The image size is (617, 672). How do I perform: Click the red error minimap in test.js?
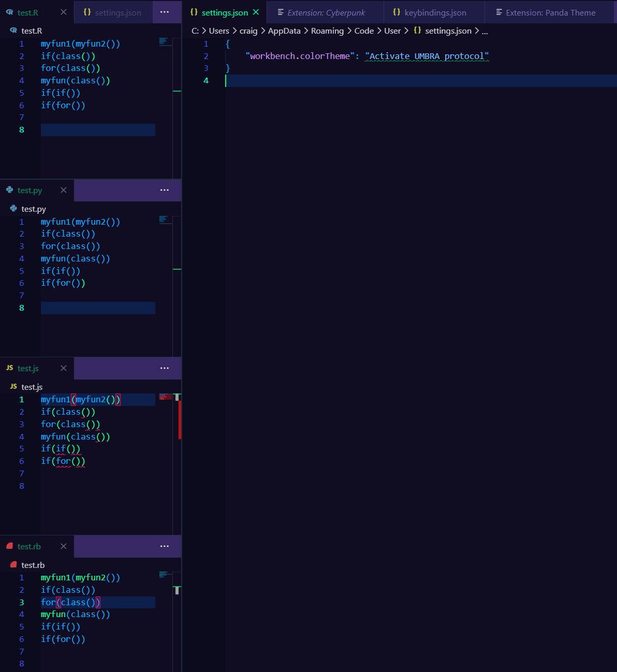pos(165,397)
